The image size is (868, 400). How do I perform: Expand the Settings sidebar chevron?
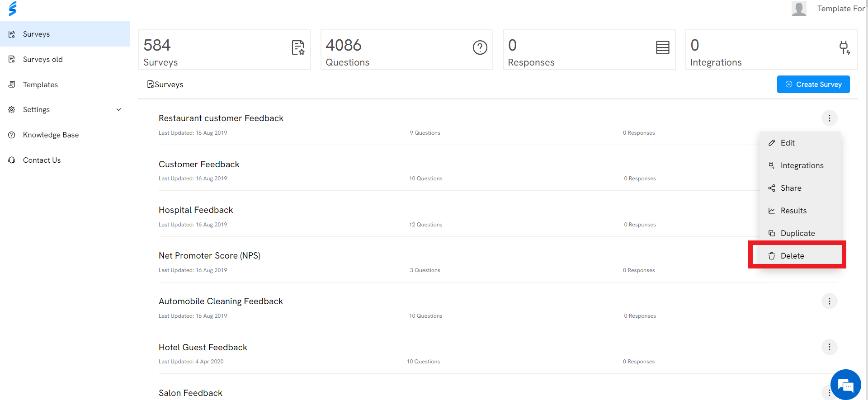coord(118,110)
